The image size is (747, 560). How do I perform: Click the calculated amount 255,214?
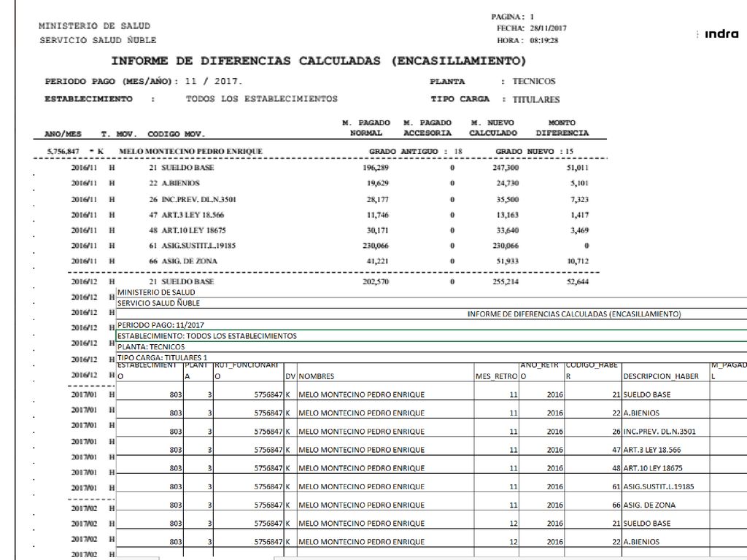[506, 281]
